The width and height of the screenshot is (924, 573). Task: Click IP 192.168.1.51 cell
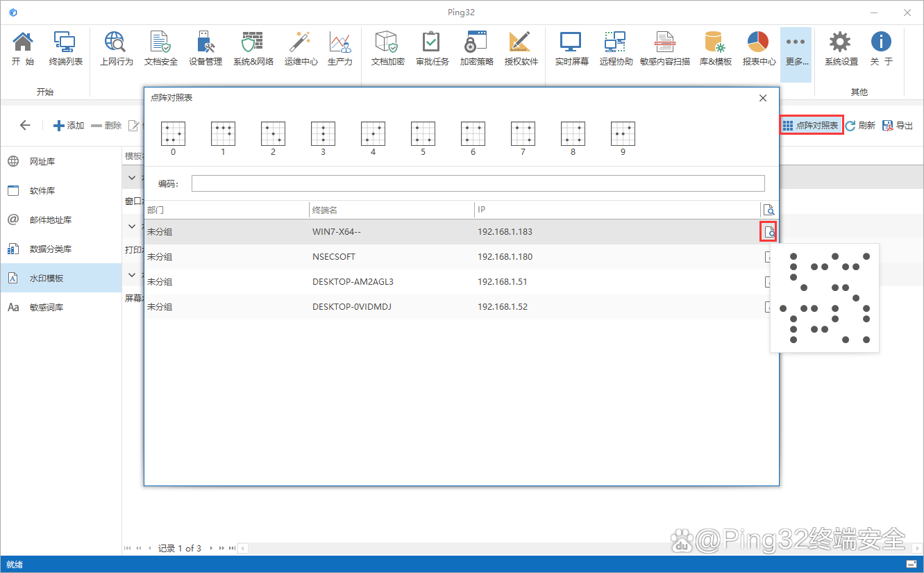click(503, 282)
